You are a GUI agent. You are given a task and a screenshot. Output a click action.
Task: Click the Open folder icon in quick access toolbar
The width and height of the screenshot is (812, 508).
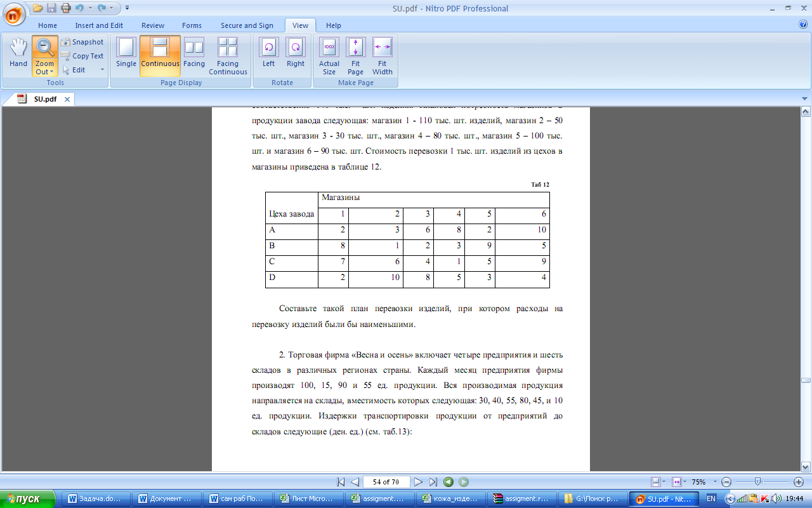(x=37, y=8)
